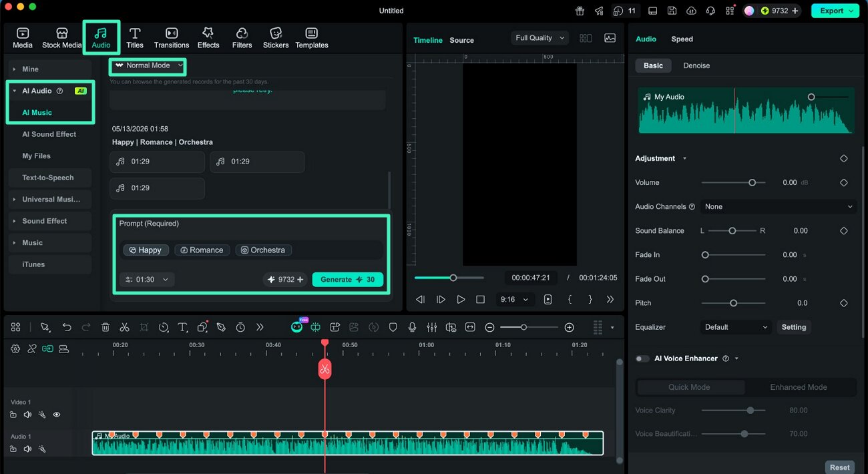This screenshot has height=474, width=868.
Task: Open the 9:16 aspect ratio dropdown
Action: pos(515,300)
